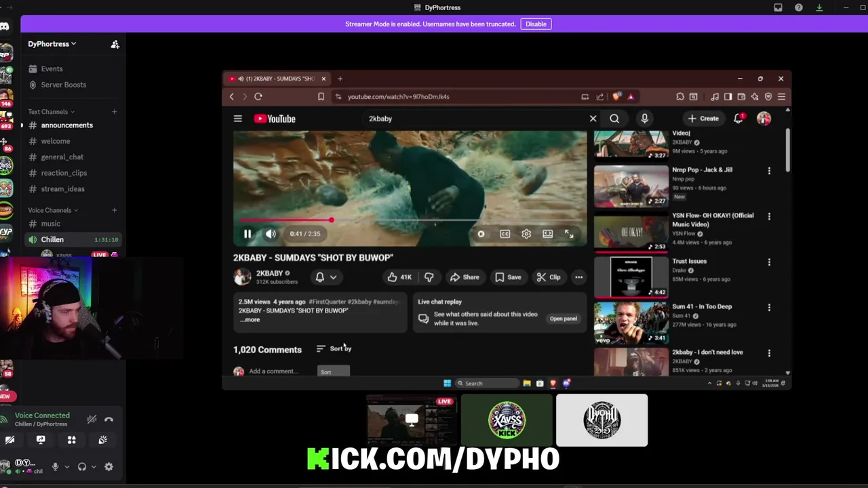This screenshot has height=488, width=868.
Task: Open the comments Sort by menu
Action: click(334, 348)
